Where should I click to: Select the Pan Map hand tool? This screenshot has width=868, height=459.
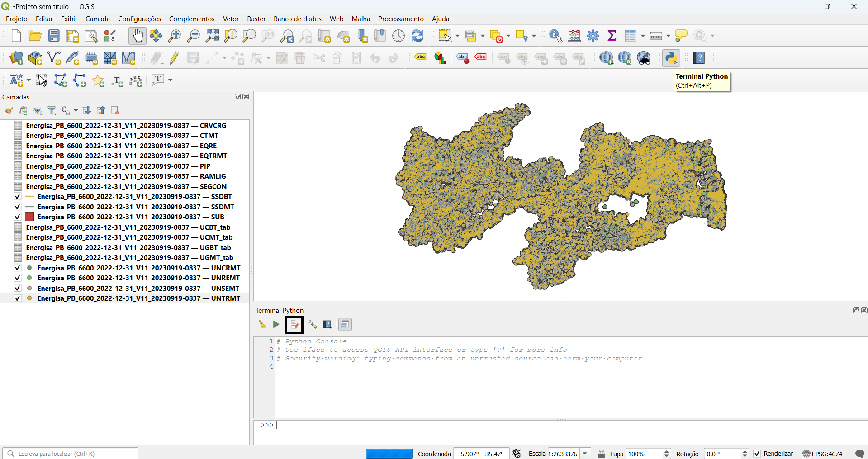(137, 36)
